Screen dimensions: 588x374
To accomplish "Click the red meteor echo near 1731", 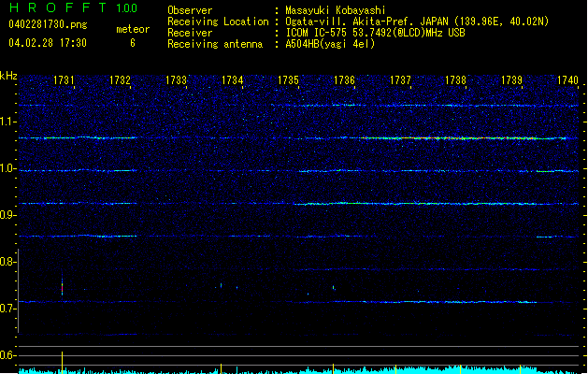I will pos(63,288).
